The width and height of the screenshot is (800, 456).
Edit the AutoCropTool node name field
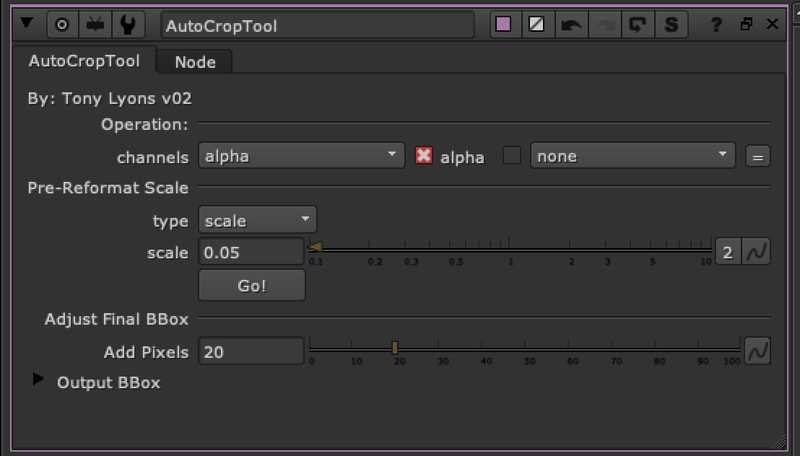coord(317,26)
